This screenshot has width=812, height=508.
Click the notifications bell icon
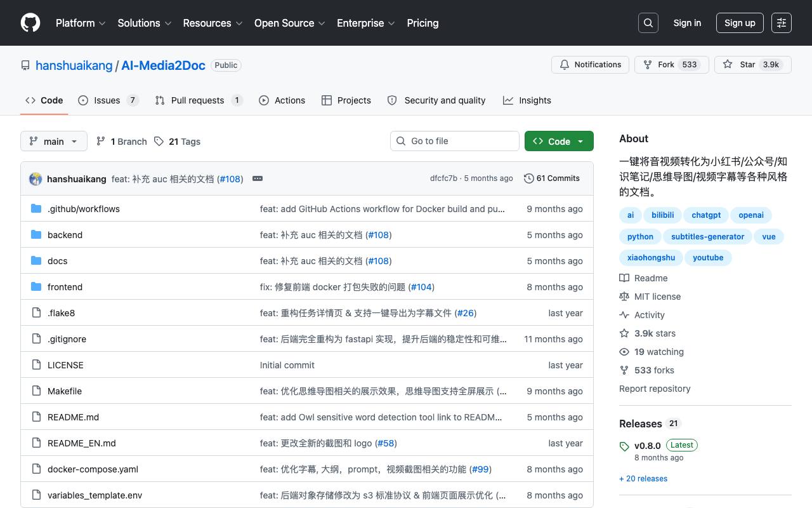[564, 65]
